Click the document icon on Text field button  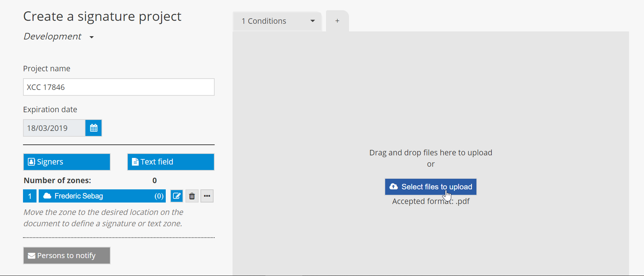pos(135,162)
